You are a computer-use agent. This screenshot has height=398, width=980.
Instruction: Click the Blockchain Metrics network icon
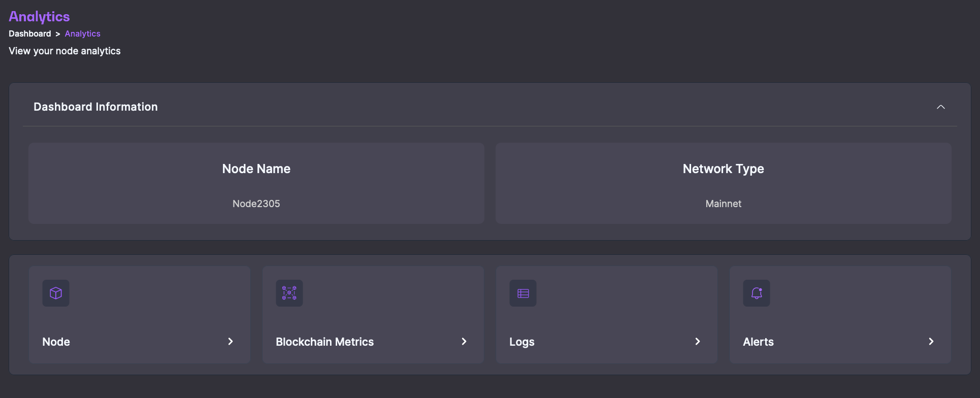(289, 293)
